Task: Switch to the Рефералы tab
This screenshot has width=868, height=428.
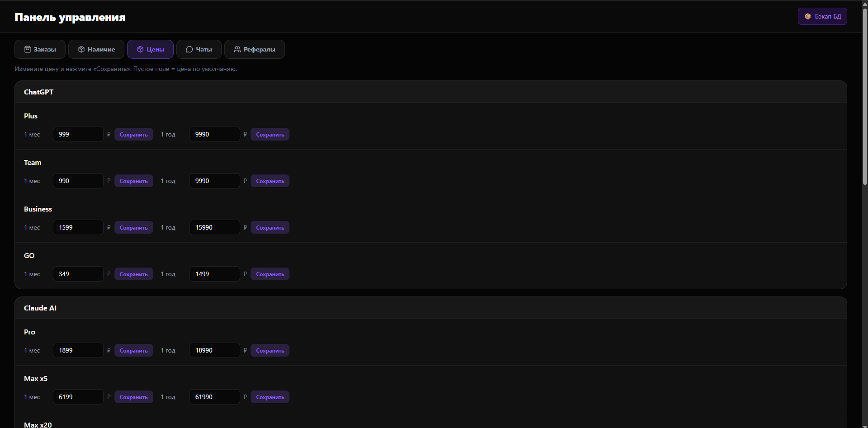Action: click(x=254, y=49)
